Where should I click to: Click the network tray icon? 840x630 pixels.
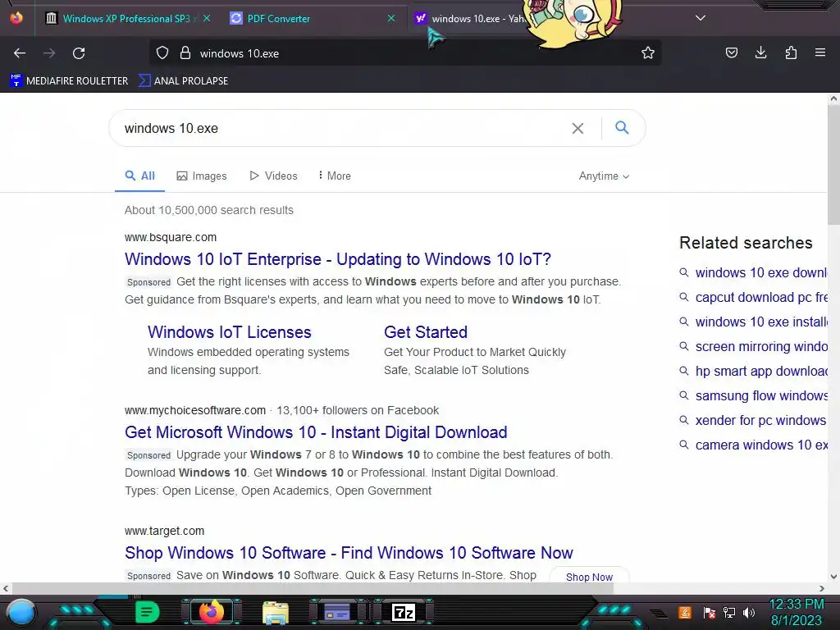tap(729, 613)
